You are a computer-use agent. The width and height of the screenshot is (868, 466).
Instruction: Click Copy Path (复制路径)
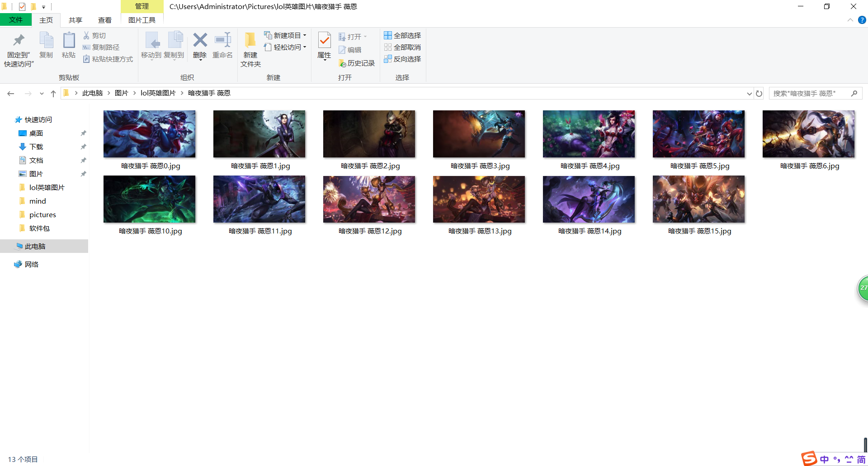(x=101, y=47)
